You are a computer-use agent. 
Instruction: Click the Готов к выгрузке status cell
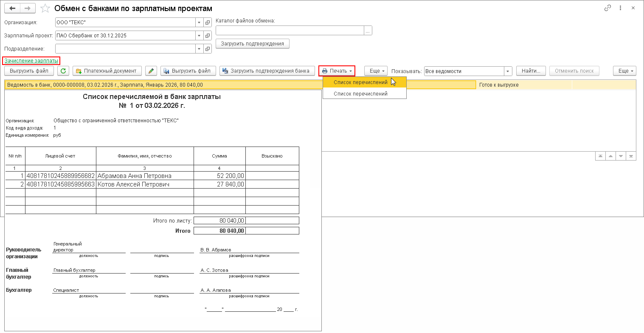[x=525, y=85]
